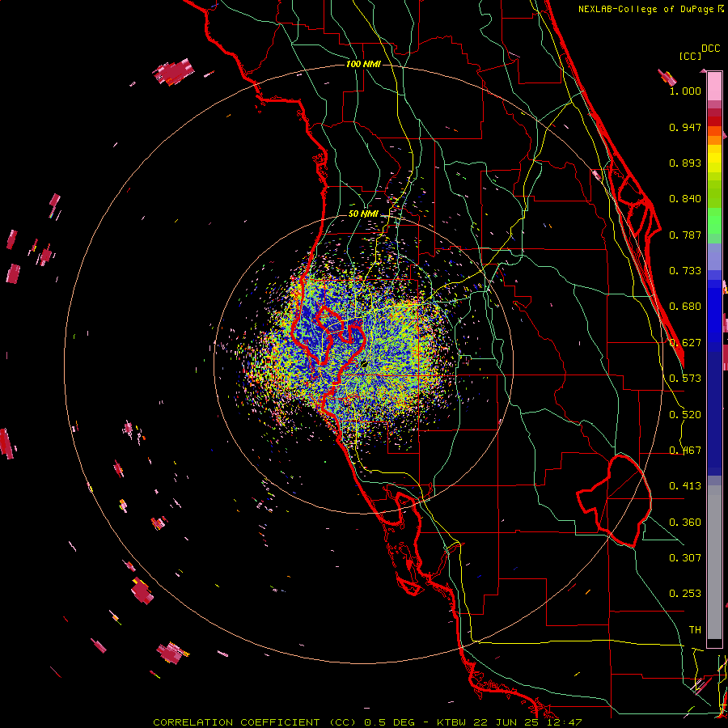The image size is (728, 728).
Task: Click the NEXLAB-College of DuPage header text
Action: point(646,9)
